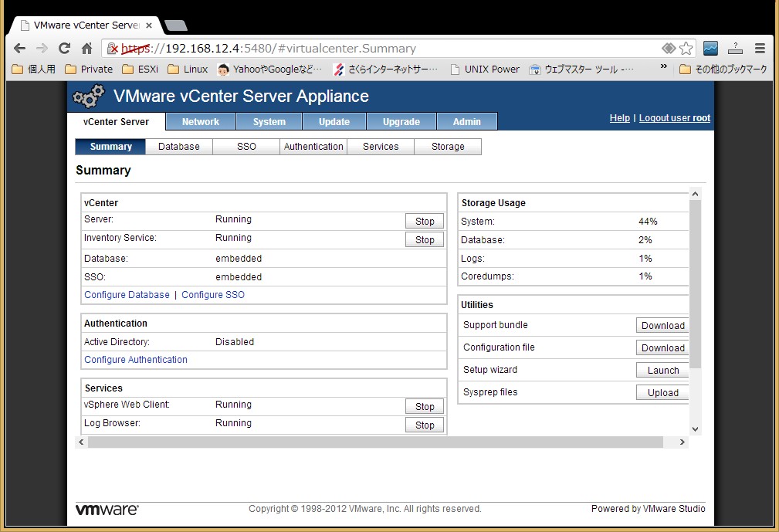Open the Services sub-tab

[x=381, y=147]
